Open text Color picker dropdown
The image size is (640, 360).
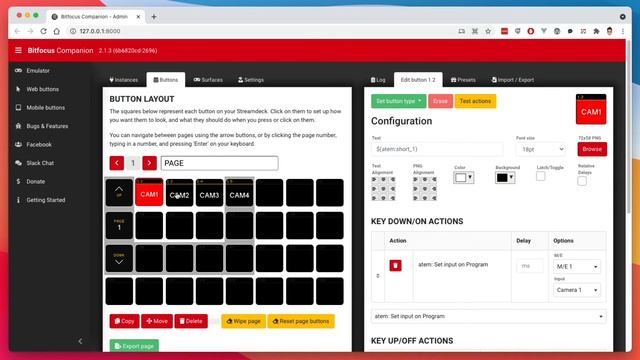[464, 178]
